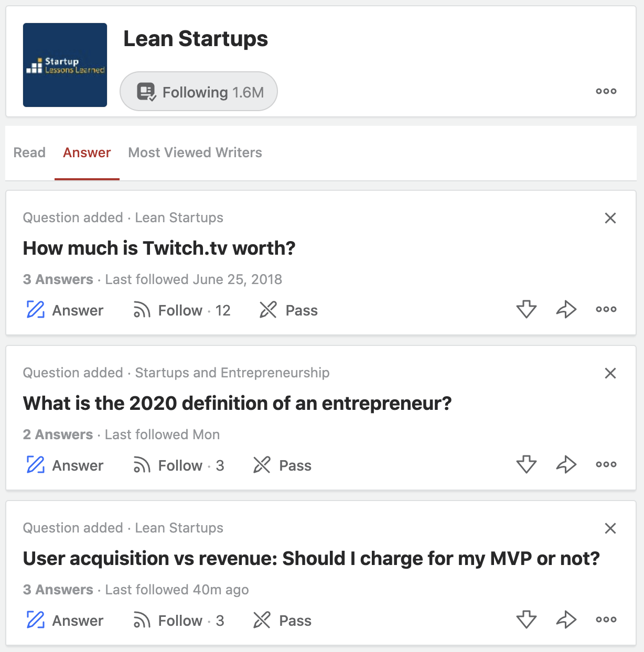Image resolution: width=644 pixels, height=652 pixels.
Task: Pass on the MVP charge question
Action: tap(282, 620)
